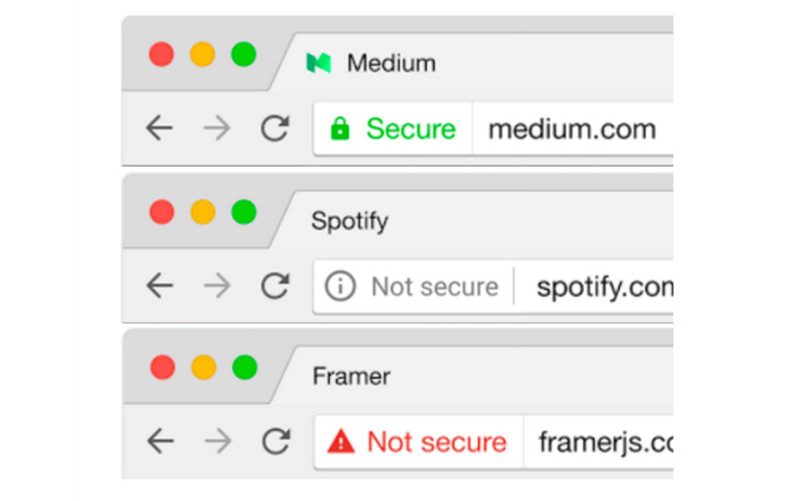Click the green lock icon beside Secure
Screen dimensions: 800x501
[340, 129]
